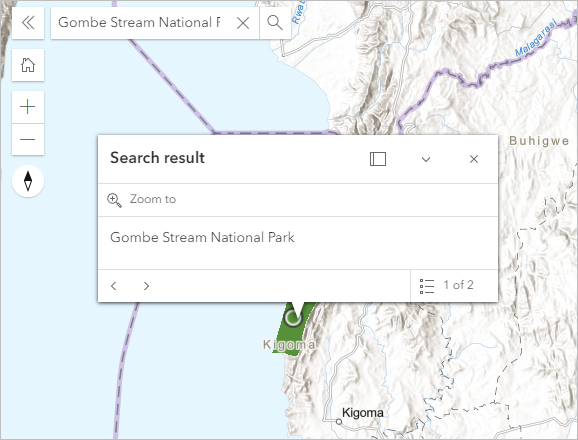The width and height of the screenshot is (578, 440).
Task: Run search with the magnifier icon
Action: [x=275, y=23]
